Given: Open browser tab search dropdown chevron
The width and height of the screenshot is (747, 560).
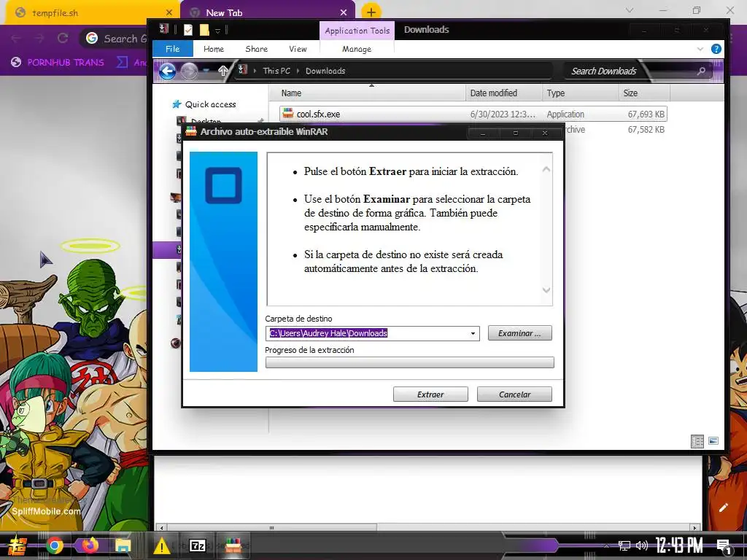Looking at the screenshot, I should (630, 10).
